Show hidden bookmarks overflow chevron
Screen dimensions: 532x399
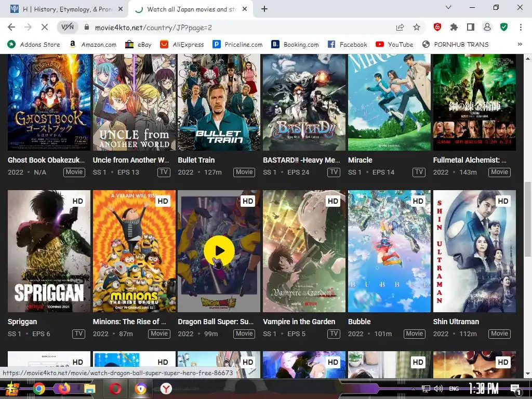[x=520, y=44]
